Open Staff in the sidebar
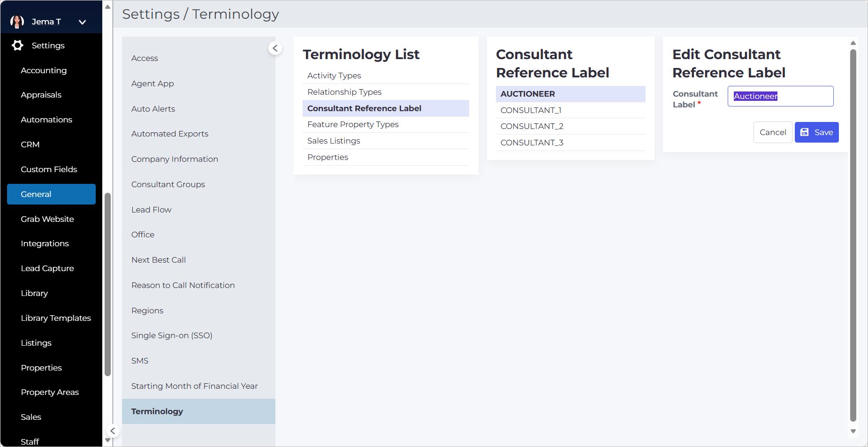The image size is (868, 447). [x=30, y=441]
